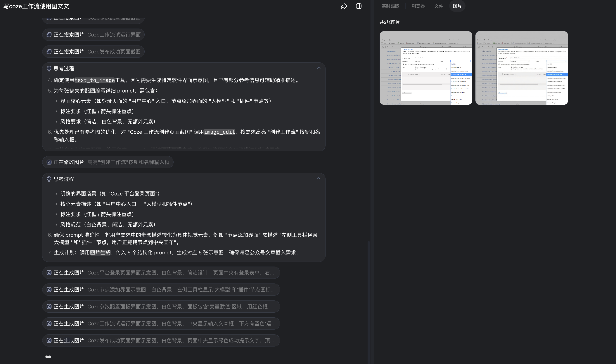
Task: Collapse the second 思考过程 panel chevron
Action: pos(319,178)
